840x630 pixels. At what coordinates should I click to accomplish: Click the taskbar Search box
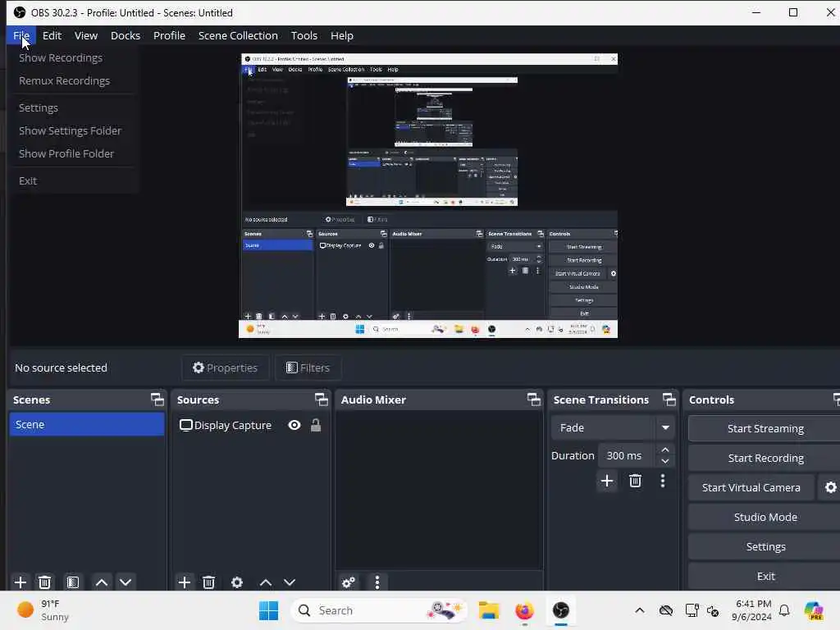tap(379, 610)
